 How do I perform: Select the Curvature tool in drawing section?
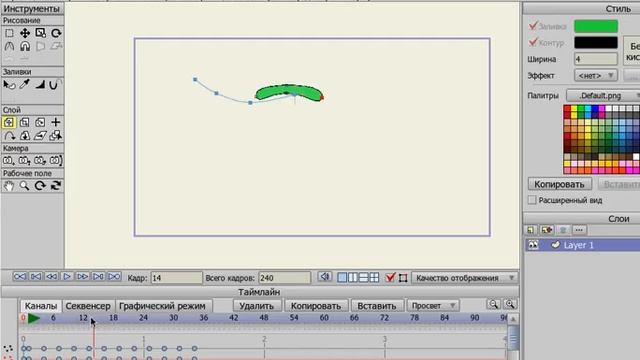point(9,46)
